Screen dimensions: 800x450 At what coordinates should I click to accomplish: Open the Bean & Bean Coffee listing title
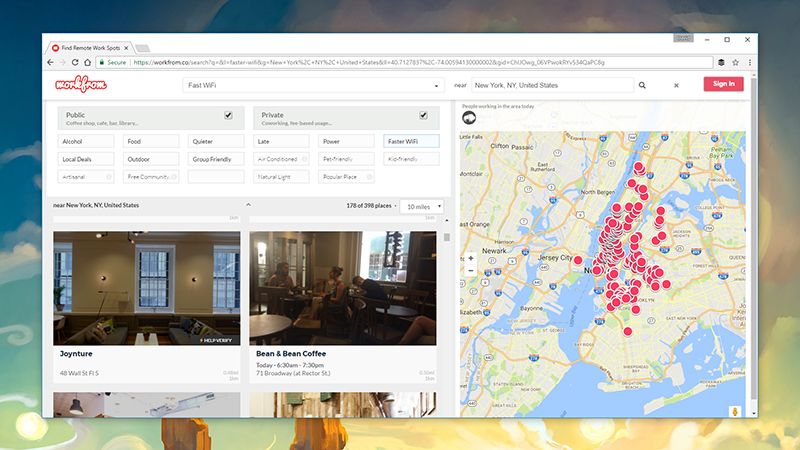(x=291, y=354)
